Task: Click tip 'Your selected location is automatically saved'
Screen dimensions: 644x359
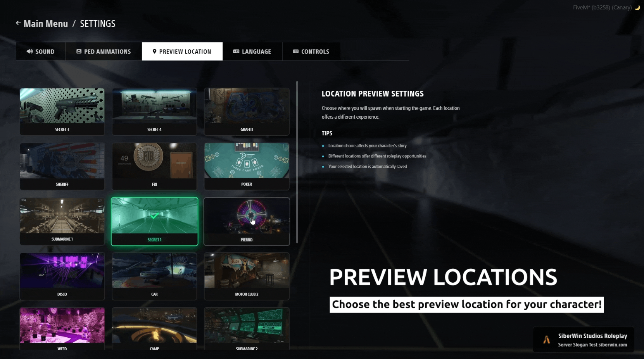Action: [x=368, y=166]
